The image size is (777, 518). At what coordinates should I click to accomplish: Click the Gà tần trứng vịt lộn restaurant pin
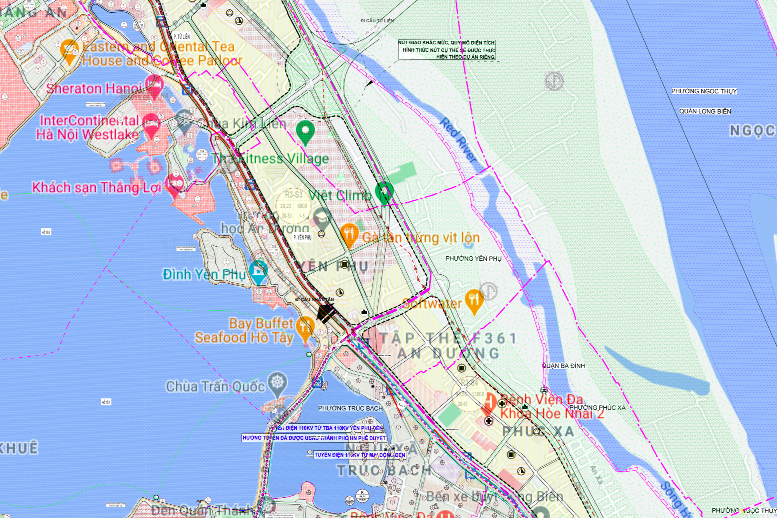349,235
